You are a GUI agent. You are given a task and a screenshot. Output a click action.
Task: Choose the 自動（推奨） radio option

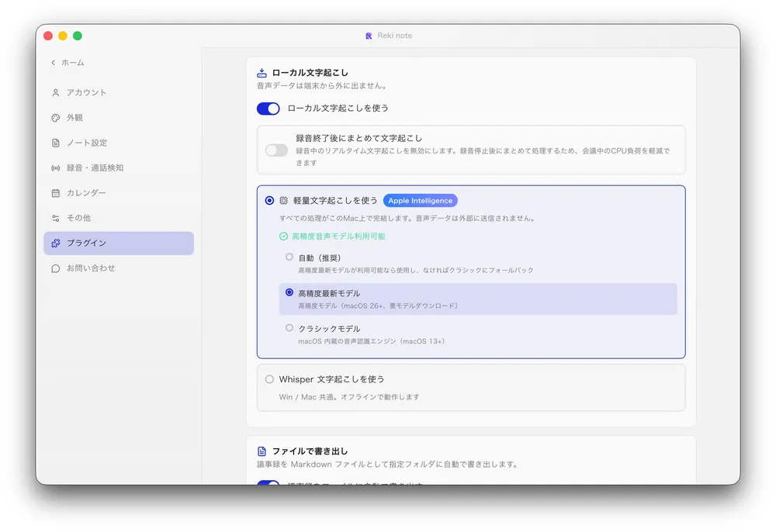click(289, 257)
